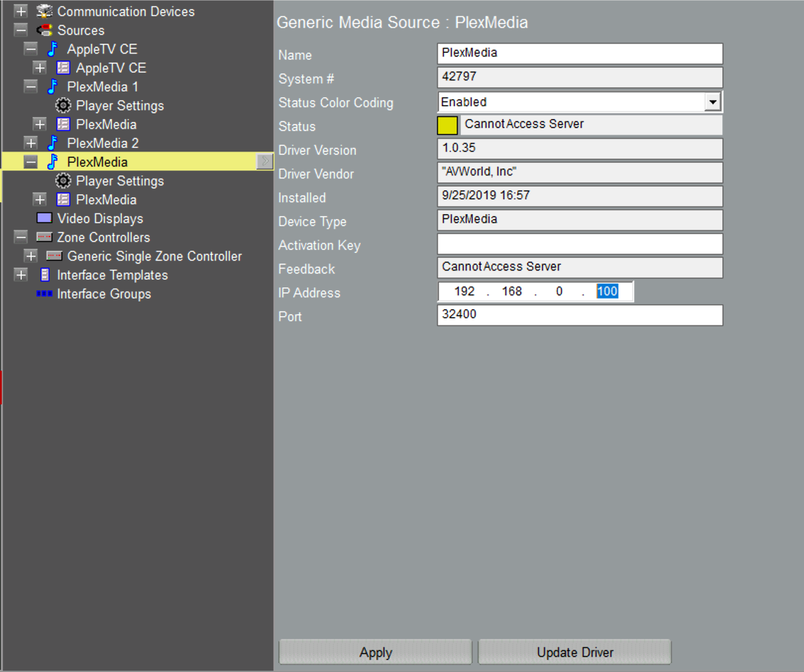Viewport: 804px width, 672px height.
Task: Click the Apply button
Action: point(376,652)
